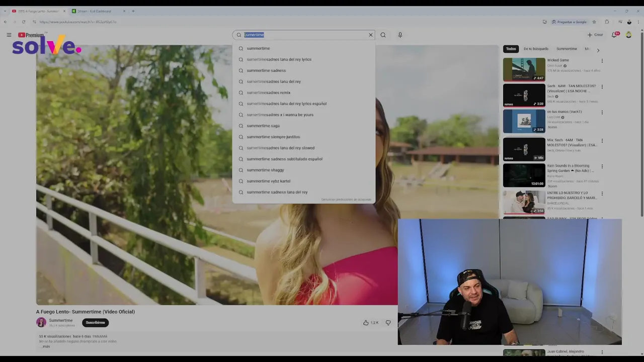Viewport: 644px width, 362px height.
Task: Pick suggestion "summertime saga"
Action: (303, 126)
